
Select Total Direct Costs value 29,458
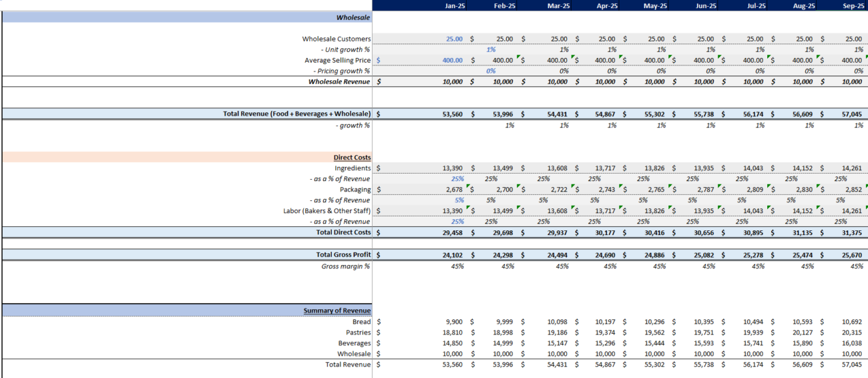453,232
